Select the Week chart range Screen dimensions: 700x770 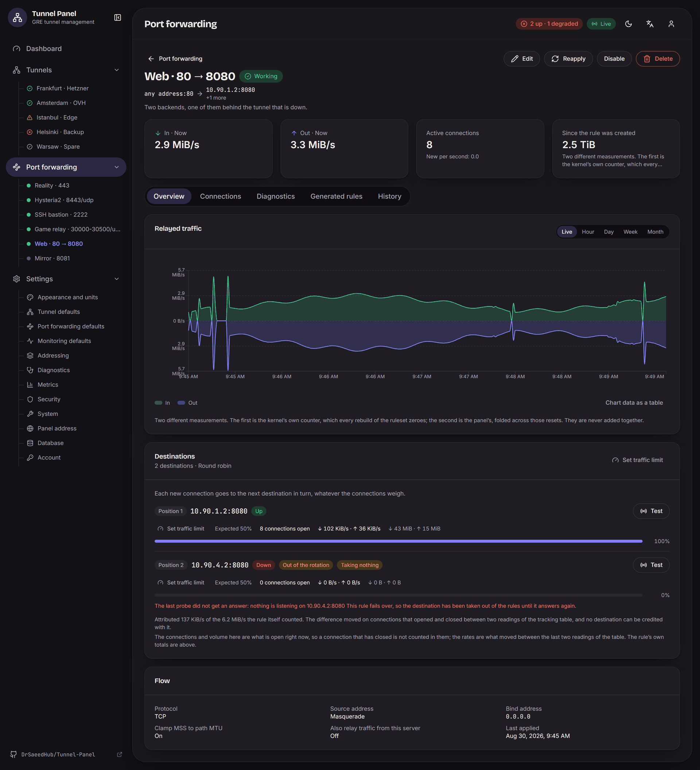click(x=630, y=232)
